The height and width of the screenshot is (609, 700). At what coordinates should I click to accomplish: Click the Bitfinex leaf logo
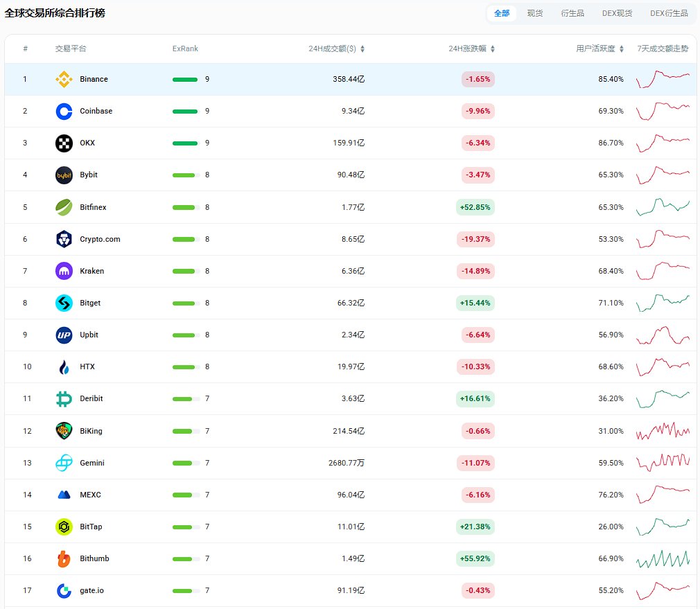[64, 207]
